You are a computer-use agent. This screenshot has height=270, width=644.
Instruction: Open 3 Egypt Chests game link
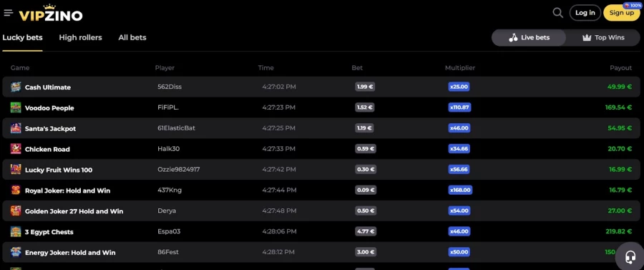[49, 232]
